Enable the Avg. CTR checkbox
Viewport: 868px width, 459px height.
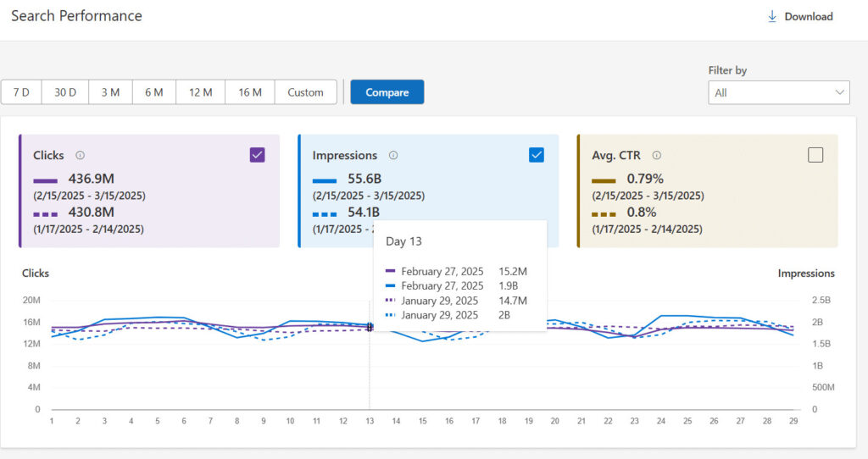[815, 154]
